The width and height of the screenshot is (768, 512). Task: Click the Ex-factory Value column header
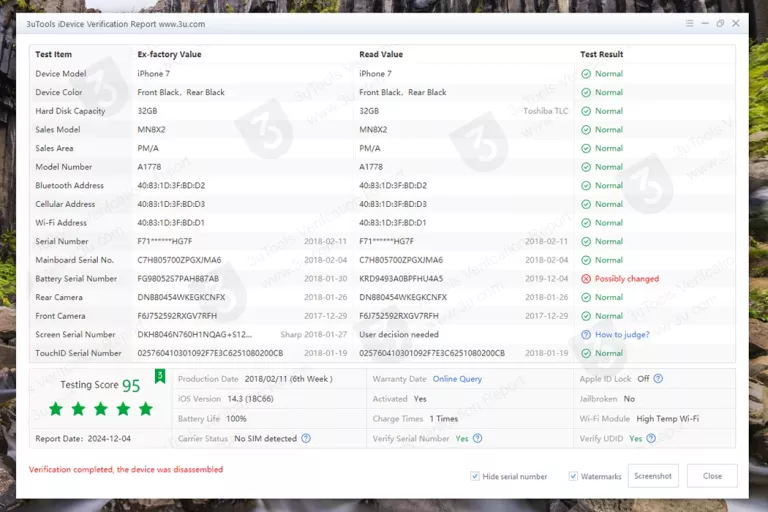pyautogui.click(x=169, y=54)
